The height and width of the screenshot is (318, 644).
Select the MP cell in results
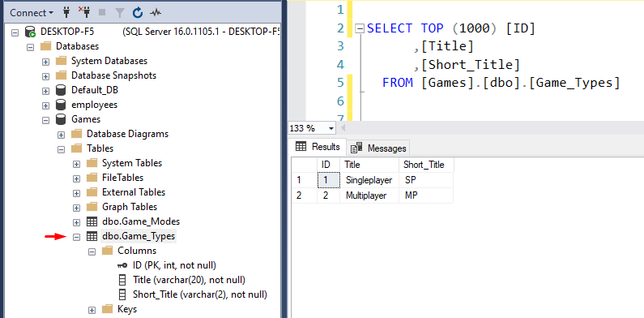pos(426,196)
